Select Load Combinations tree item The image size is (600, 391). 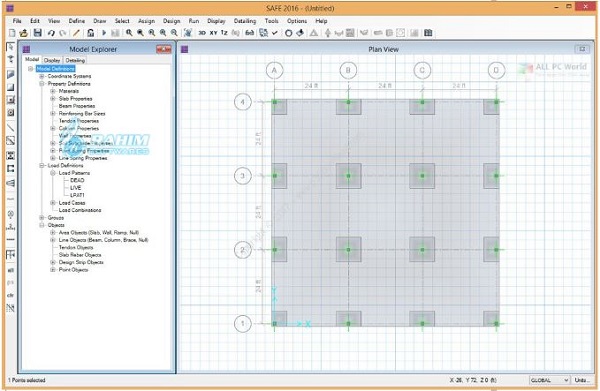(x=80, y=210)
